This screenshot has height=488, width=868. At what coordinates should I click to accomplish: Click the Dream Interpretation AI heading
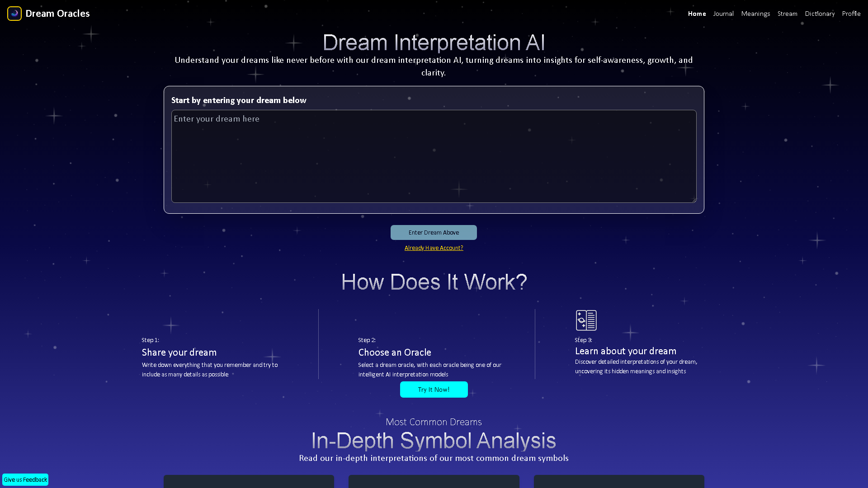434,42
